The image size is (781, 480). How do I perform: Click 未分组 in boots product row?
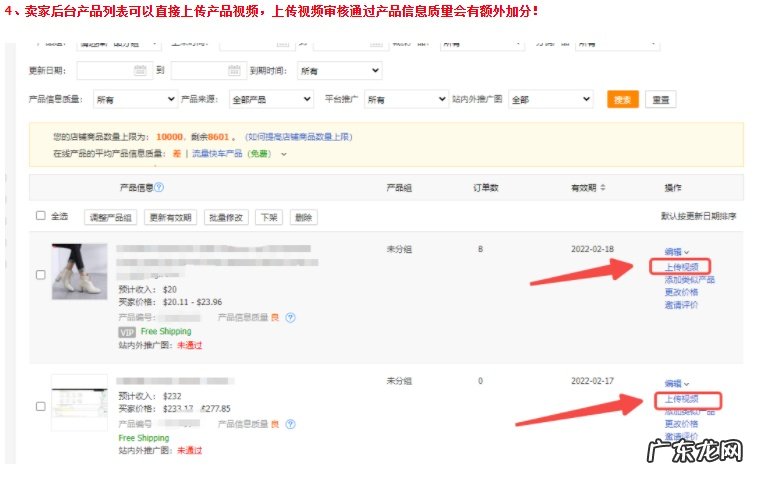click(x=399, y=249)
